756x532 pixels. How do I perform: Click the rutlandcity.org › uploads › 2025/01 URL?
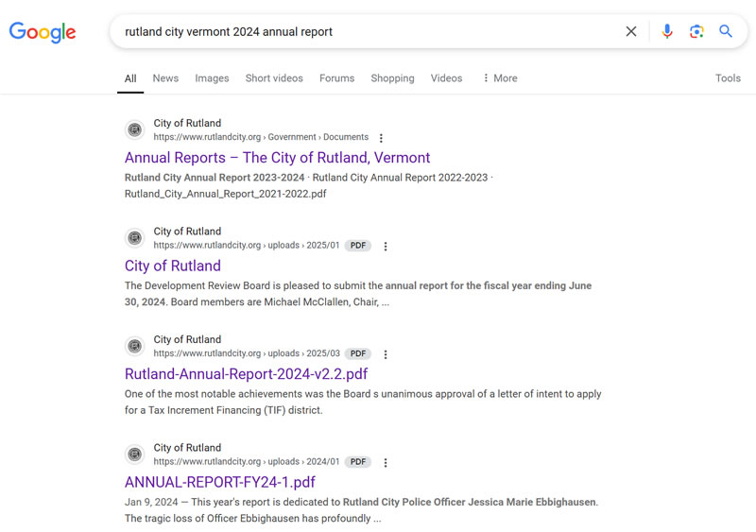247,245
